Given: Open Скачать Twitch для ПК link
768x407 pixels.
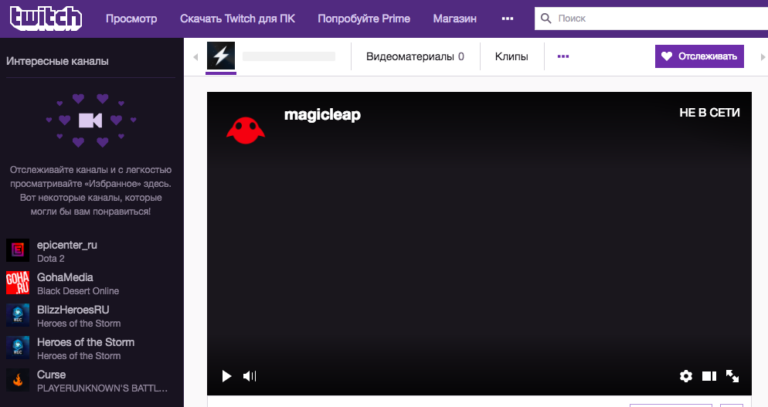Looking at the screenshot, I should click(238, 19).
